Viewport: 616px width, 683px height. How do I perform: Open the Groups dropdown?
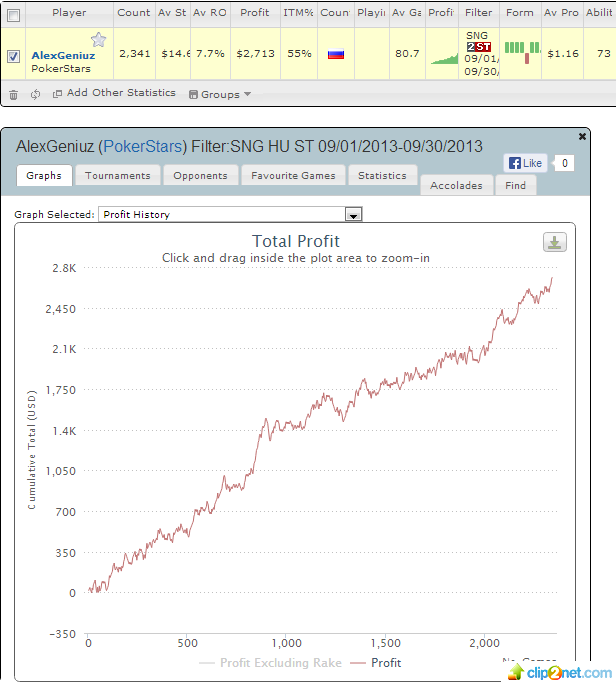(x=220, y=95)
